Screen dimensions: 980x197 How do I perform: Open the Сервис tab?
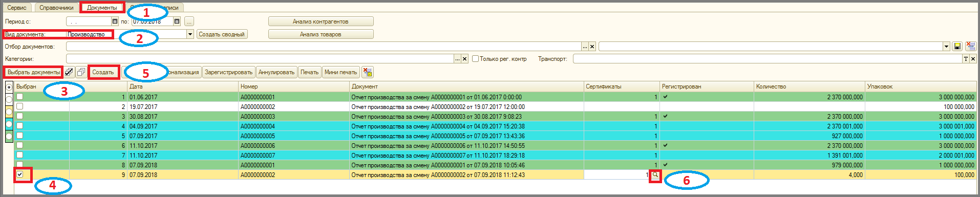pos(17,8)
